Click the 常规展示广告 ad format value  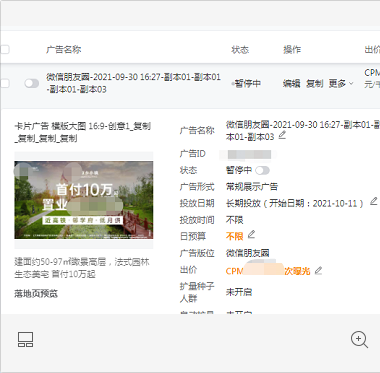pos(252,187)
